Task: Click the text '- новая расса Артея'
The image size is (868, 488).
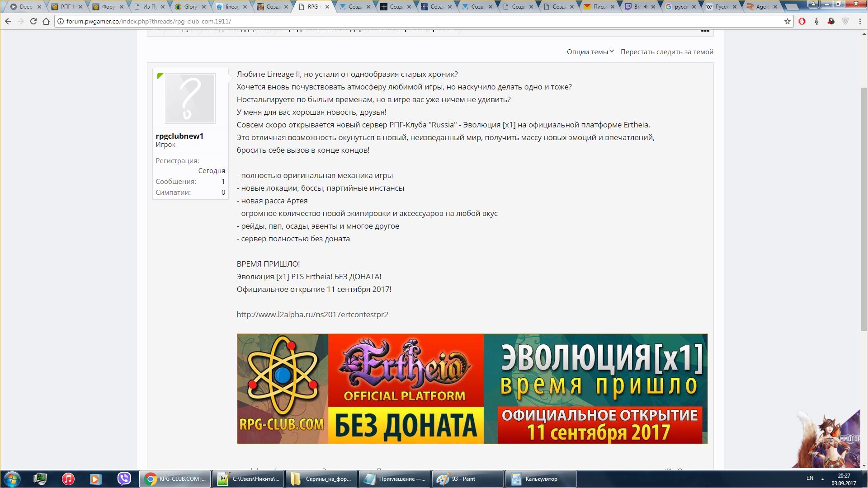Action: coord(272,201)
